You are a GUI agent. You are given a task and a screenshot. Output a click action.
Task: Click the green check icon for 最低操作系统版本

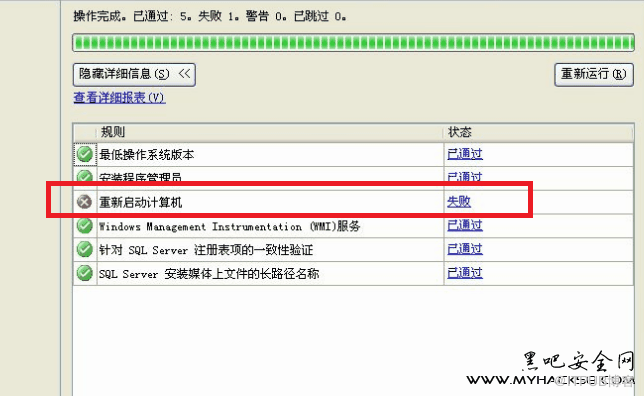pos(85,154)
